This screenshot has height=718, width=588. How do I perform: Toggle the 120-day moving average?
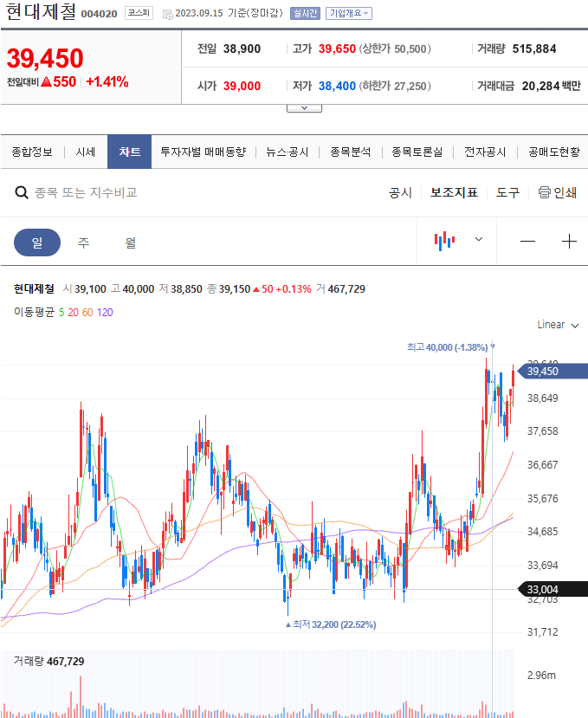105,313
